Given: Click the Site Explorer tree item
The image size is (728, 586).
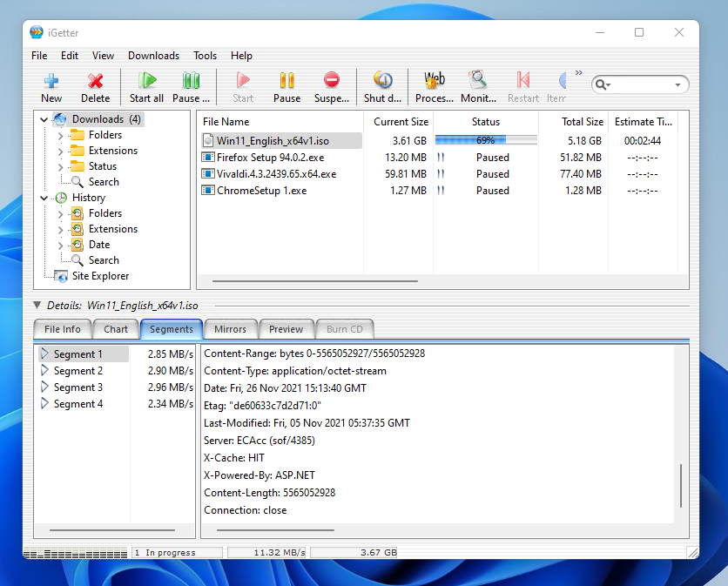Looking at the screenshot, I should [100, 276].
